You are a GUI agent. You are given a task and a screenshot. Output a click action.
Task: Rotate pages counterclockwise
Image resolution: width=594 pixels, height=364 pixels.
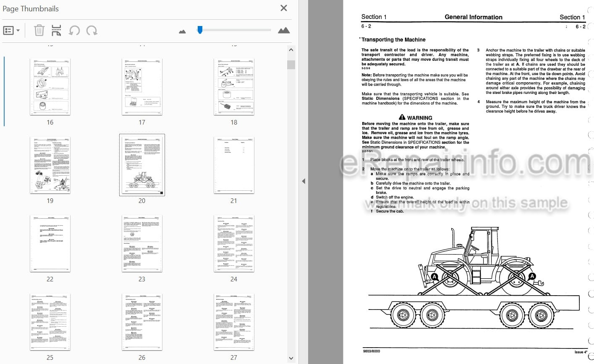(x=74, y=30)
